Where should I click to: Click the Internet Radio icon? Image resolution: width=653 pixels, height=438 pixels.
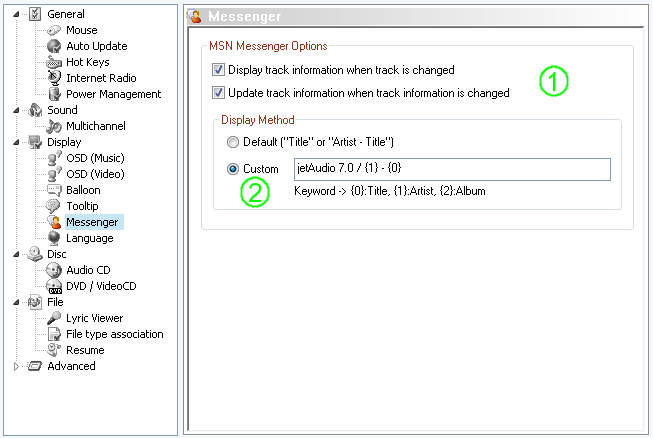click(54, 78)
